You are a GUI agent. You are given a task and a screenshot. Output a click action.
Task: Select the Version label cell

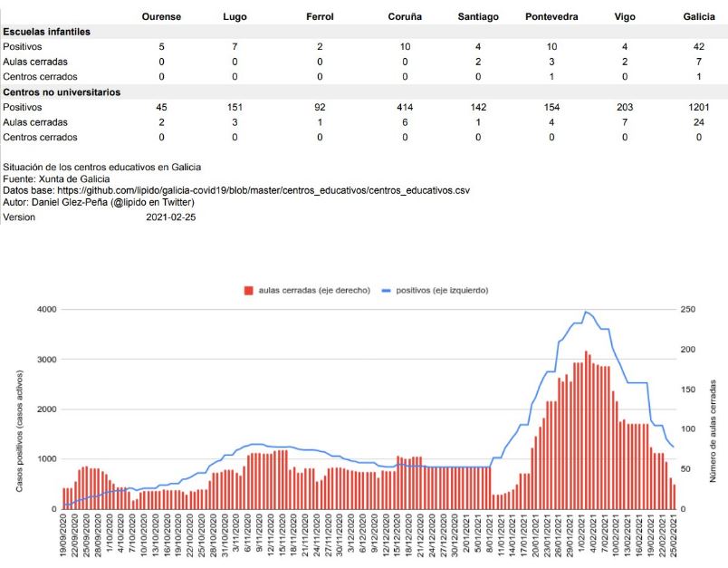20,217
